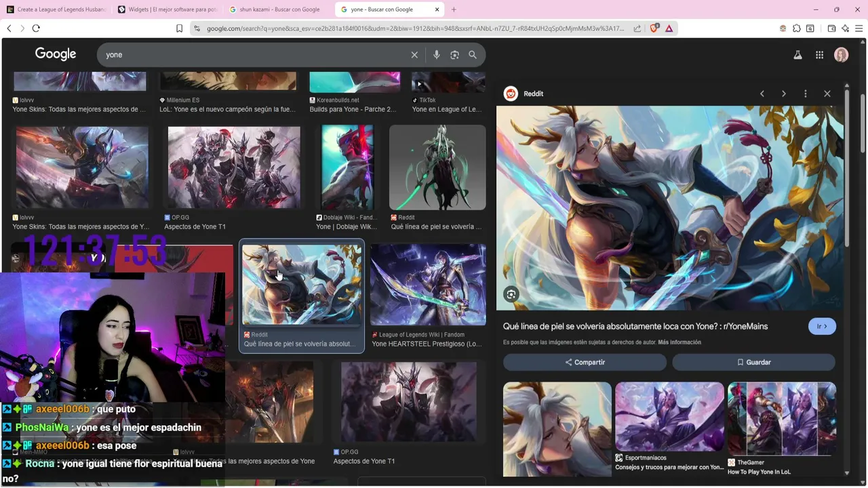Open site info icon beside the URL
This screenshot has height=488, width=868.
pos(197,28)
